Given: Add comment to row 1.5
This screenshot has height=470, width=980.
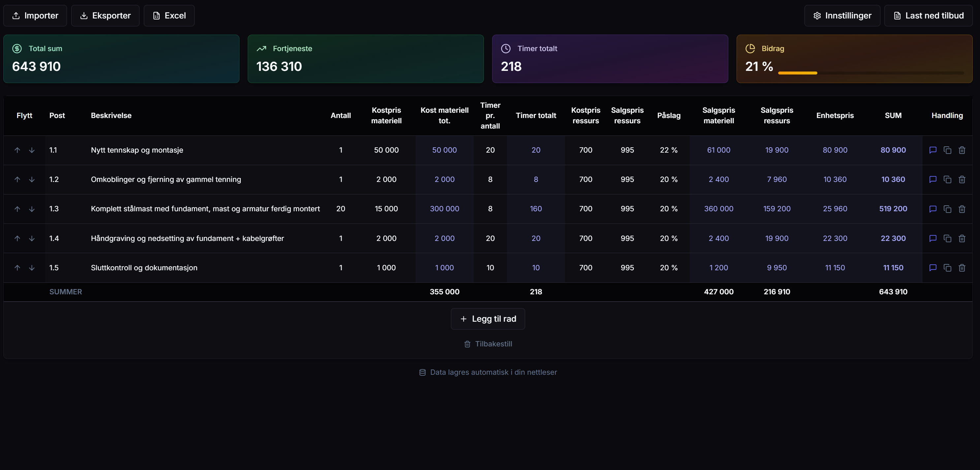Looking at the screenshot, I should pyautogui.click(x=933, y=268).
